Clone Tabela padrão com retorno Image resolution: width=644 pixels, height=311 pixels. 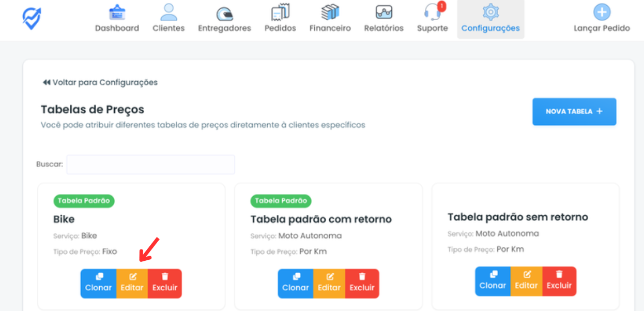296,283
